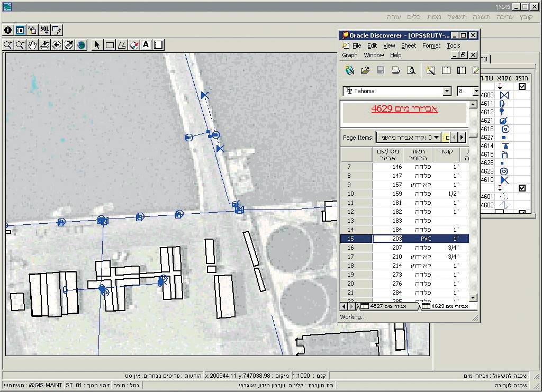Click Page Items right arrow
This screenshot has width=542, height=392.
tap(462, 138)
